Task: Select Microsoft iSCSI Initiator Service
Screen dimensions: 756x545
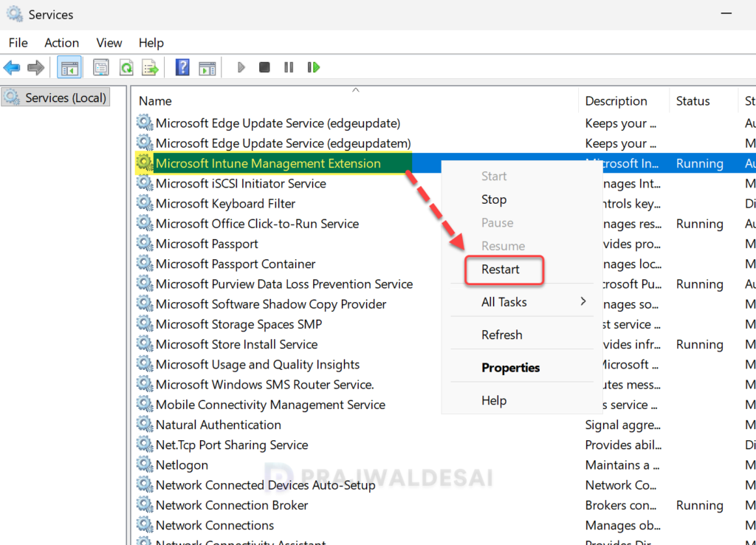Action: tap(241, 183)
